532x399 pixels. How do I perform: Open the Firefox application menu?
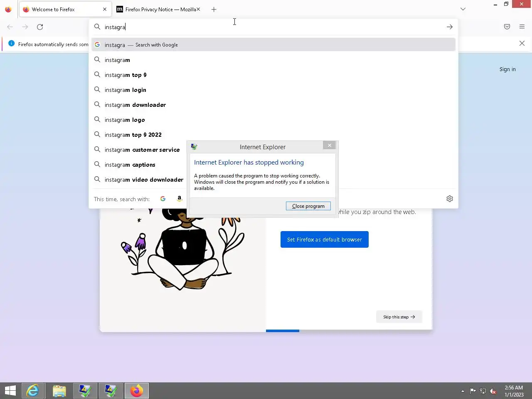(x=522, y=27)
